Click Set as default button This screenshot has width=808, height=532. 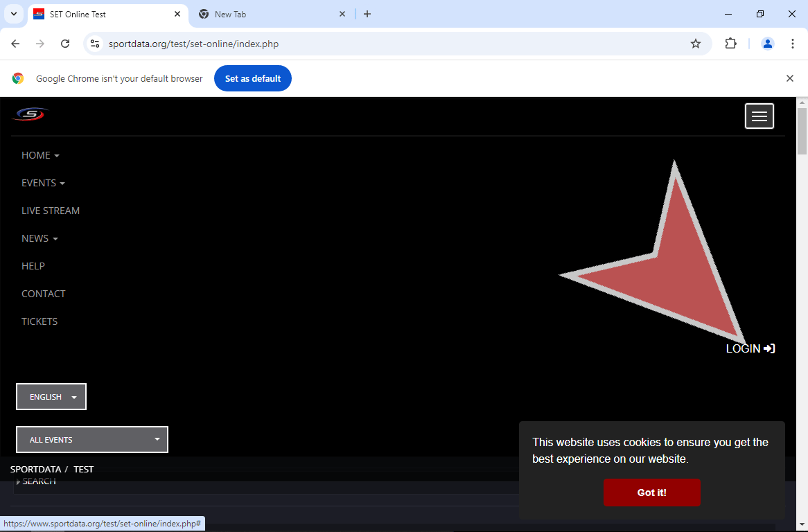tap(252, 78)
